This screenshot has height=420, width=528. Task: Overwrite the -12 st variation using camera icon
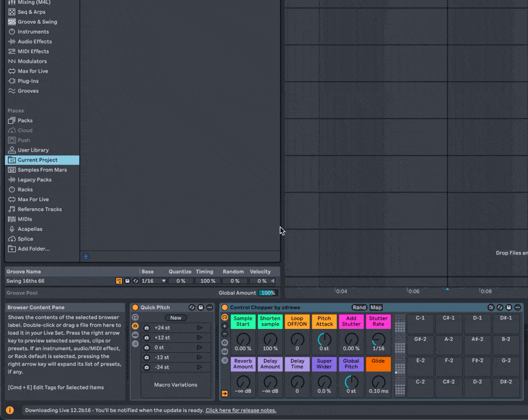(x=147, y=357)
